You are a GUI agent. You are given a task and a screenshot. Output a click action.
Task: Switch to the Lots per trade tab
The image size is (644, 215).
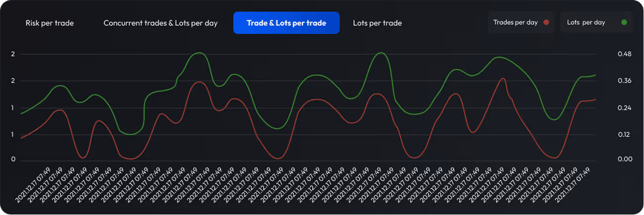pos(377,23)
